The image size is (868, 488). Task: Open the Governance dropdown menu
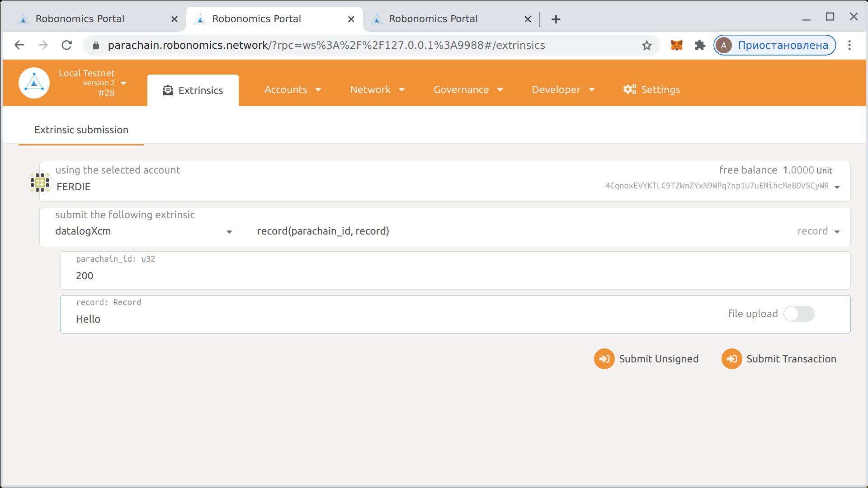coord(468,89)
